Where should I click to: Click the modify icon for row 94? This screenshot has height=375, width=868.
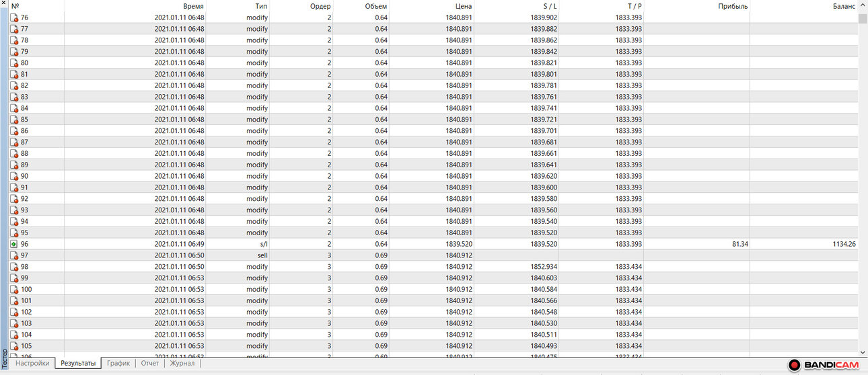tap(13, 221)
